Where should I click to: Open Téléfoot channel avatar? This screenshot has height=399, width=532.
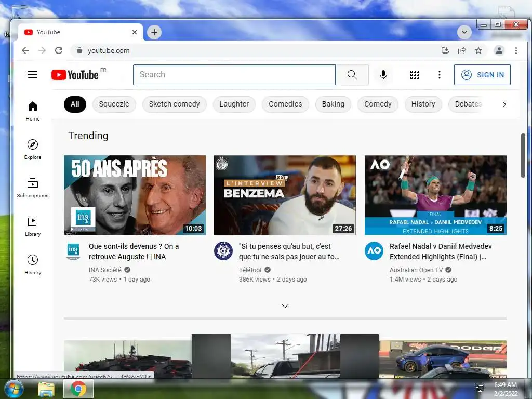223,251
